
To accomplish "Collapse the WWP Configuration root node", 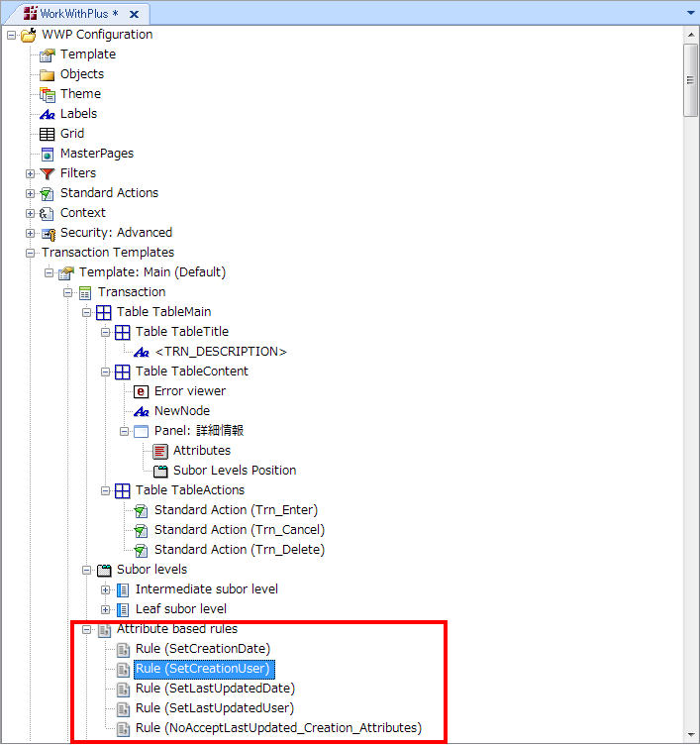I will tap(12, 35).
